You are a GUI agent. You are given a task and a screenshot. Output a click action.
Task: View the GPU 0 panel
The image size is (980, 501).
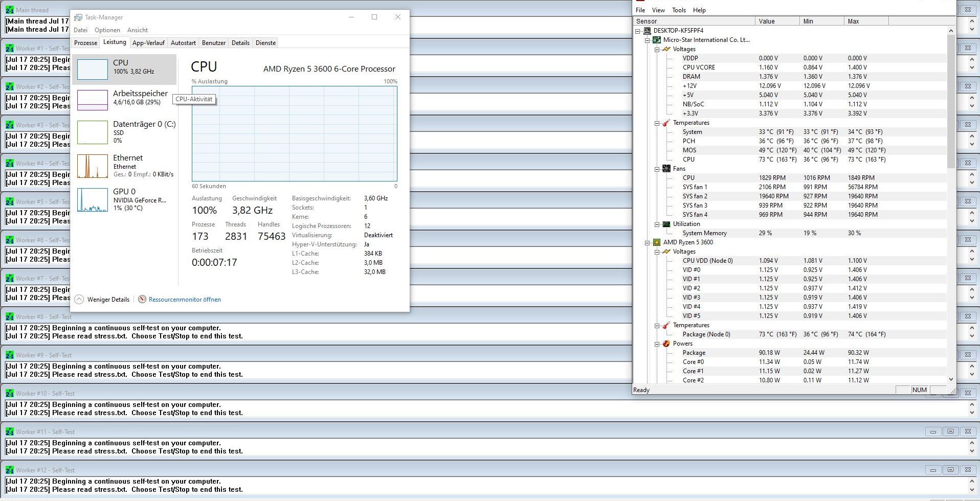[124, 199]
